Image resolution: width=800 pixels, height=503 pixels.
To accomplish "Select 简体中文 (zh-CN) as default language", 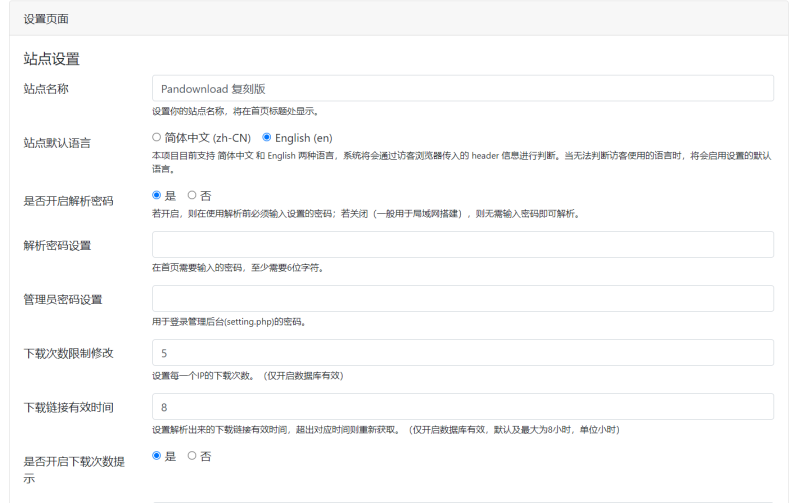I will [x=156, y=137].
